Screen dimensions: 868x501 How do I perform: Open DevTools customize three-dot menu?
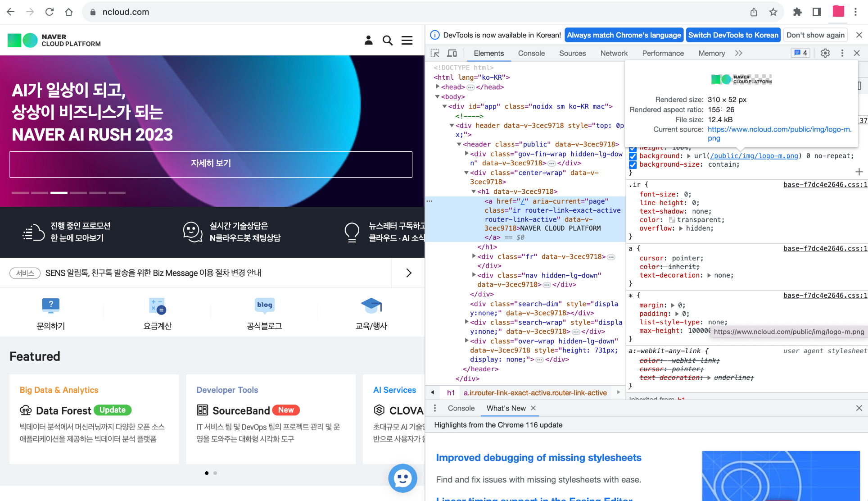click(842, 53)
